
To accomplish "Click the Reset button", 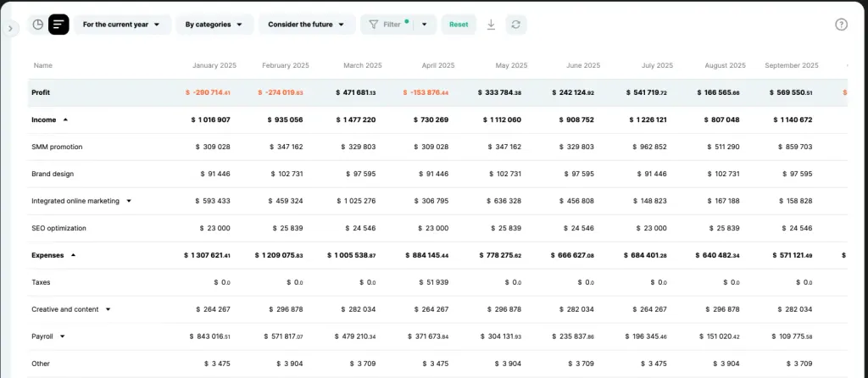I will click(459, 25).
